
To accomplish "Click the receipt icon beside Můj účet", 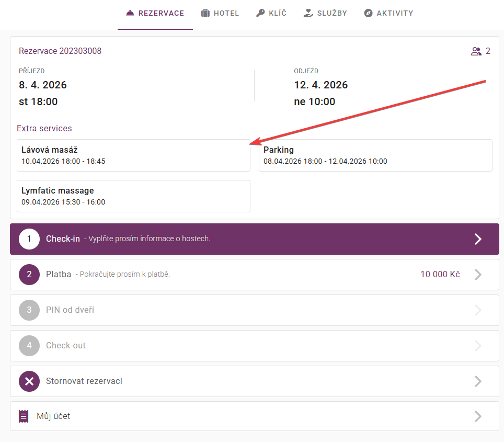I will pyautogui.click(x=24, y=416).
